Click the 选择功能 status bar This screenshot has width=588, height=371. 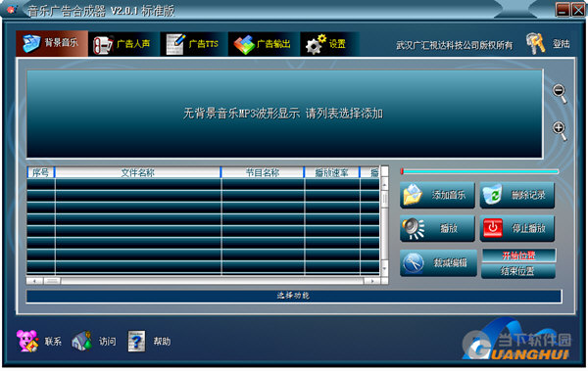click(294, 296)
